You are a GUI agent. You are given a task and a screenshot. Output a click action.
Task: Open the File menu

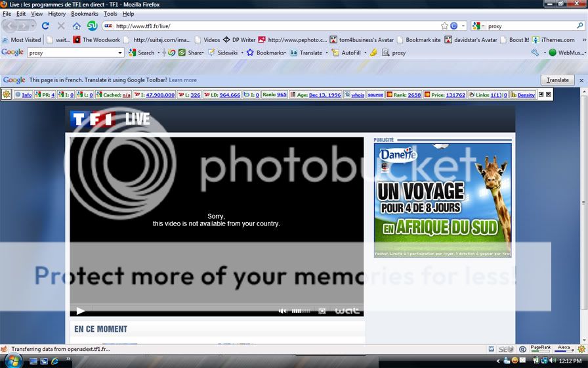7,14
